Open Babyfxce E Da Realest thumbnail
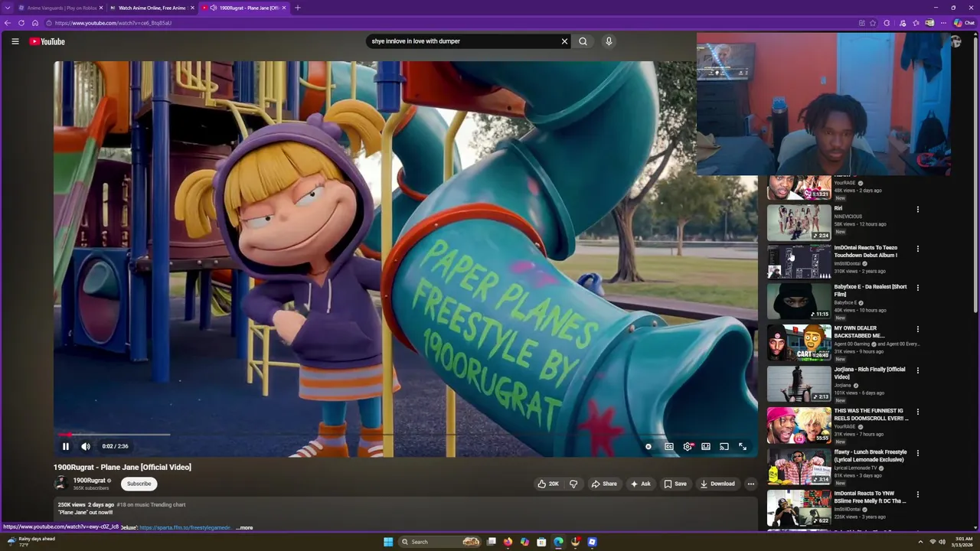The width and height of the screenshot is (980, 551). 799,301
